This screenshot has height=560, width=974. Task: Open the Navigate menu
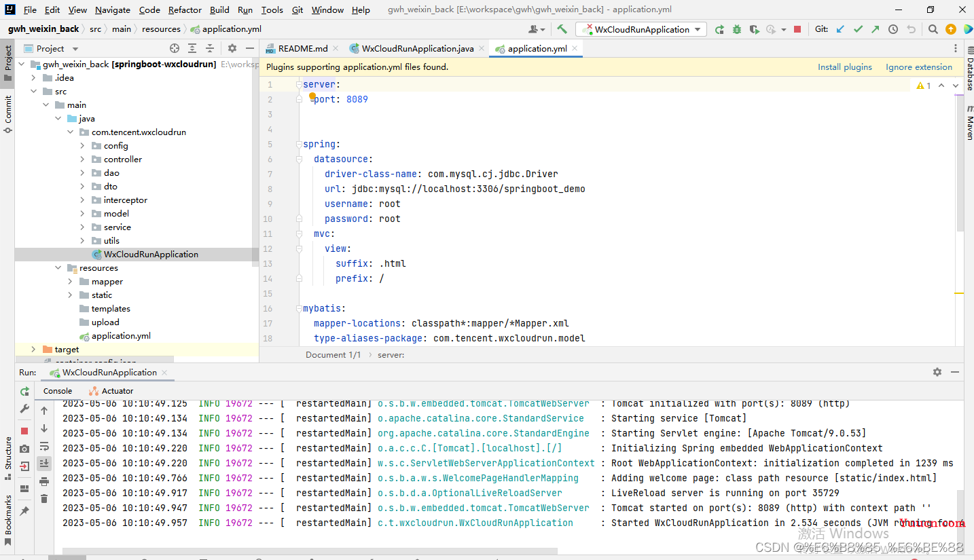coord(113,10)
